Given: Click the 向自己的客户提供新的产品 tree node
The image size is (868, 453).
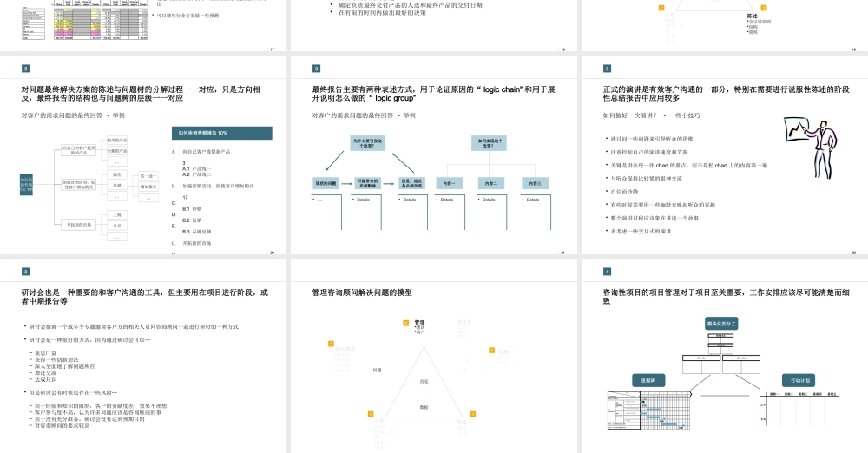Looking at the screenshot, I should coord(79,151).
